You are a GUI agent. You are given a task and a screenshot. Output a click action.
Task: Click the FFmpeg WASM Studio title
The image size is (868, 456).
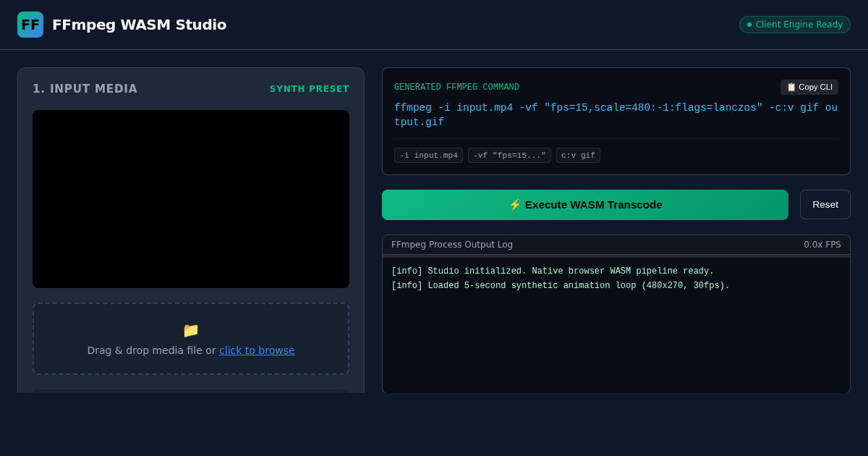tap(139, 25)
